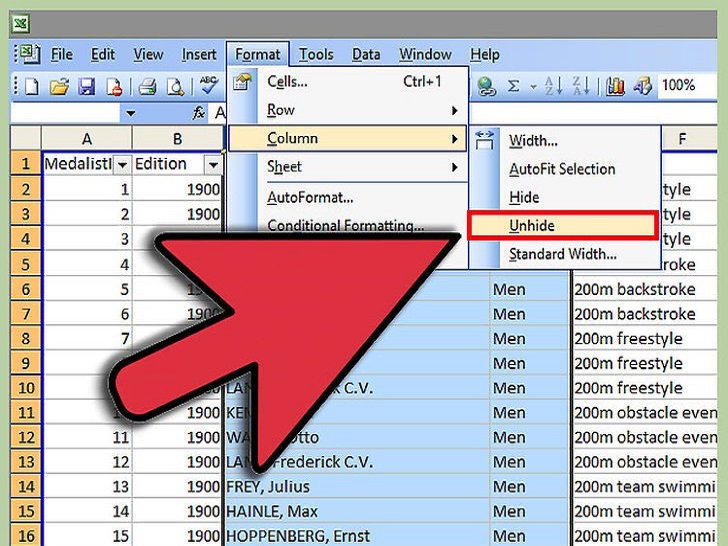Screen dimensions: 728x546
Task: Click the Excel workbook icon beside File
Action: [x=31, y=54]
